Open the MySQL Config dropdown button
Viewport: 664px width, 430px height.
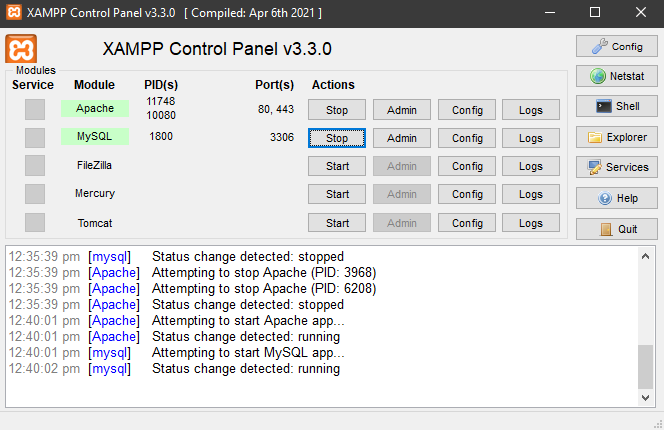click(467, 138)
